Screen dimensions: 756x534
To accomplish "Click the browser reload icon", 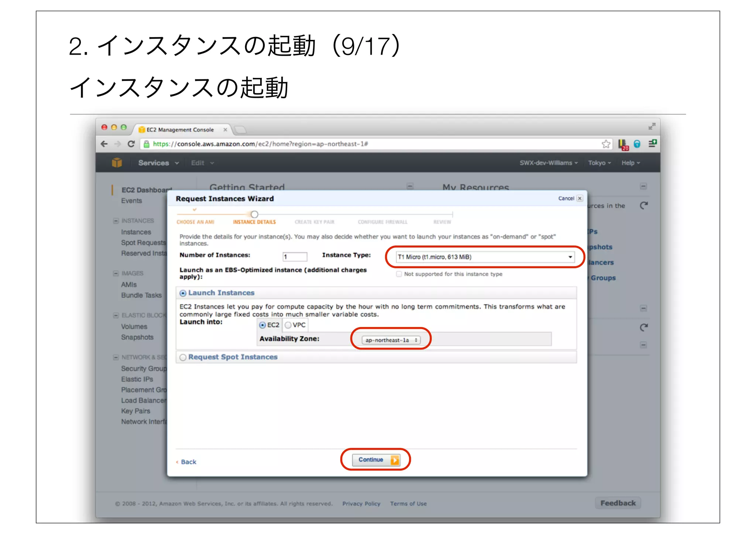I will point(131,144).
